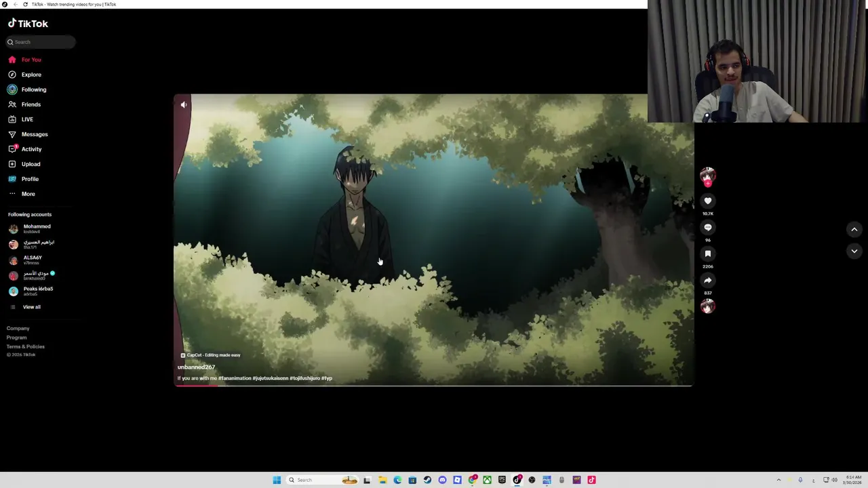Open the creator's avatar above the heart
868x488 pixels.
pyautogui.click(x=707, y=175)
